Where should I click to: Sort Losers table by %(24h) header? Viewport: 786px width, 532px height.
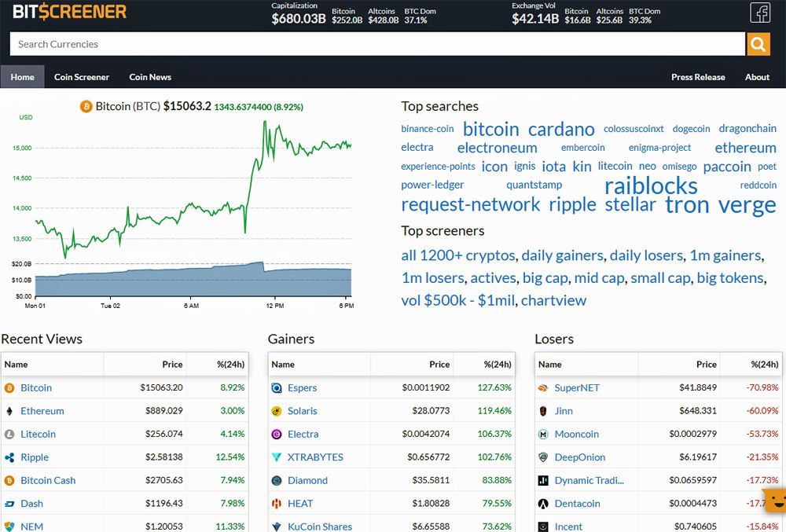click(x=765, y=364)
